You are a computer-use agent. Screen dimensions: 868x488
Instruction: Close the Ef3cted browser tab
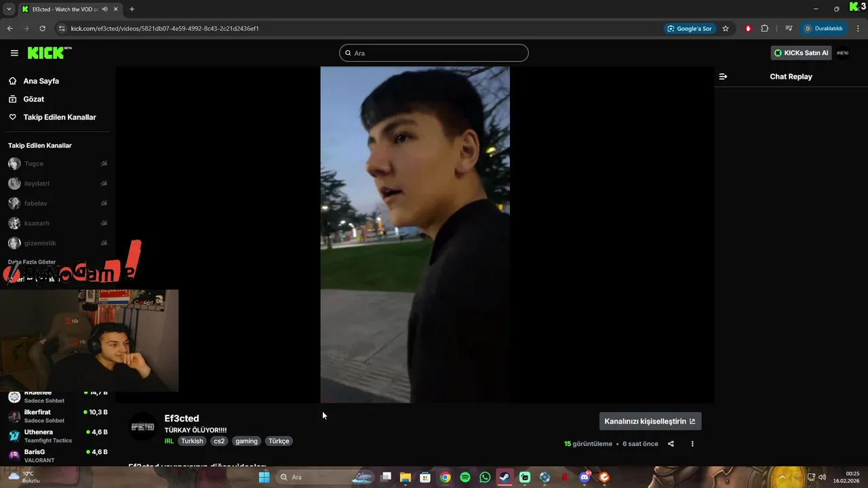(117, 9)
